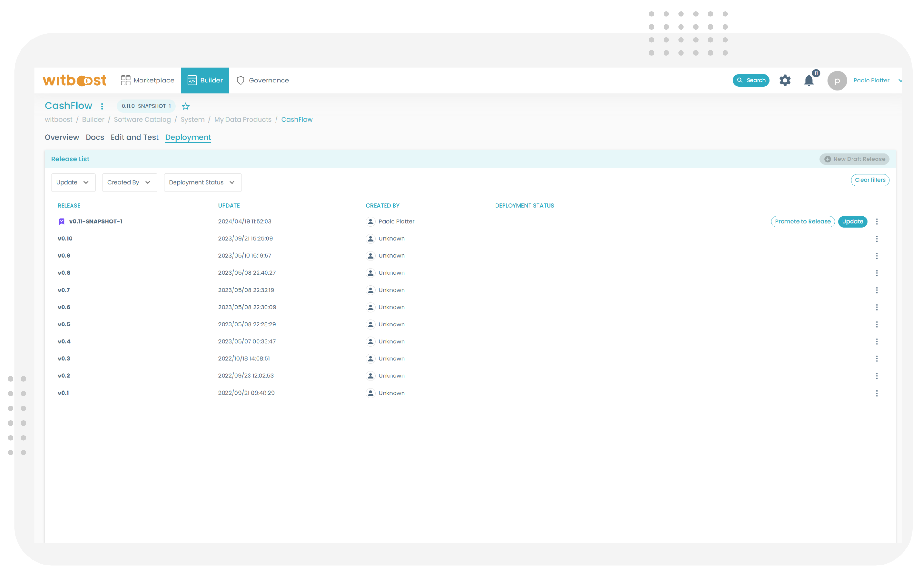Open the Deployment Status dropdown
This screenshot has width=924, height=578.
[202, 182]
